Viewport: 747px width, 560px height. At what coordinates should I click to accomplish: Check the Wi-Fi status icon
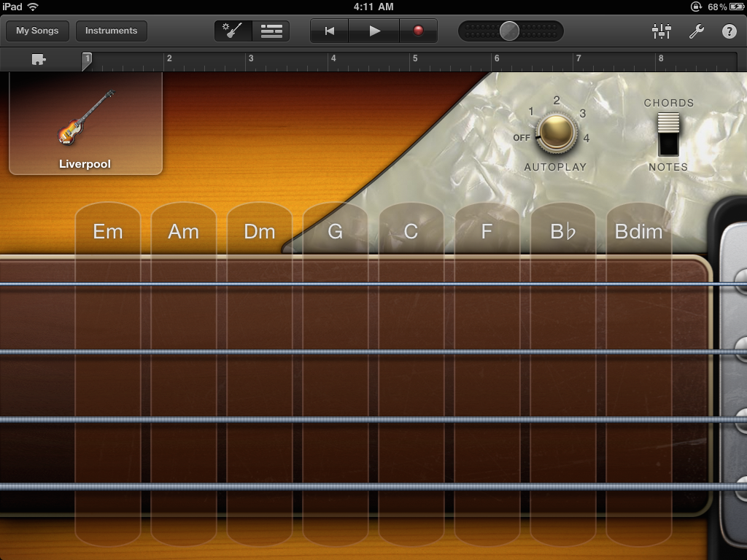33,7
